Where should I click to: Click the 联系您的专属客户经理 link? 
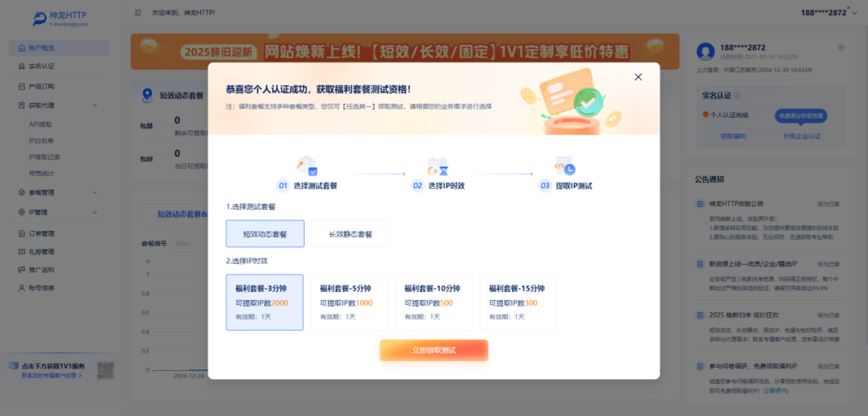[x=52, y=375]
